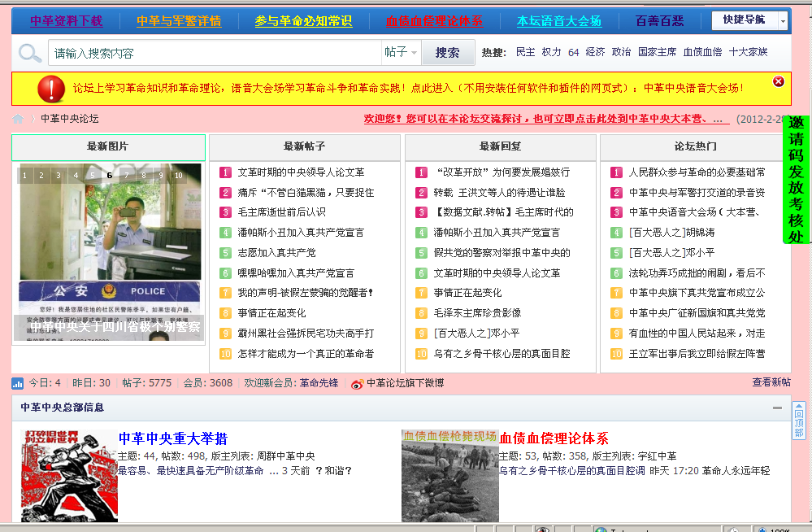Switch to the 论坛热门 tab header
Image resolution: width=812 pixels, height=532 pixels.
(696, 147)
